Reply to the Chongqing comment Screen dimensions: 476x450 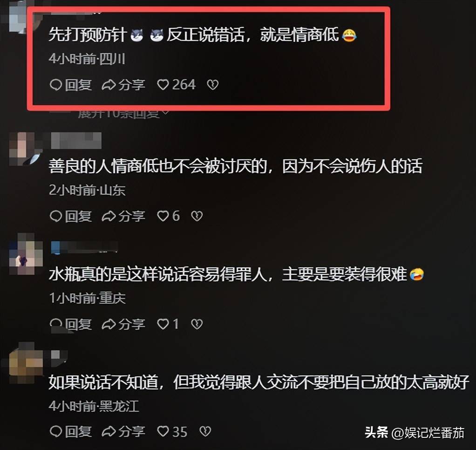(70, 324)
